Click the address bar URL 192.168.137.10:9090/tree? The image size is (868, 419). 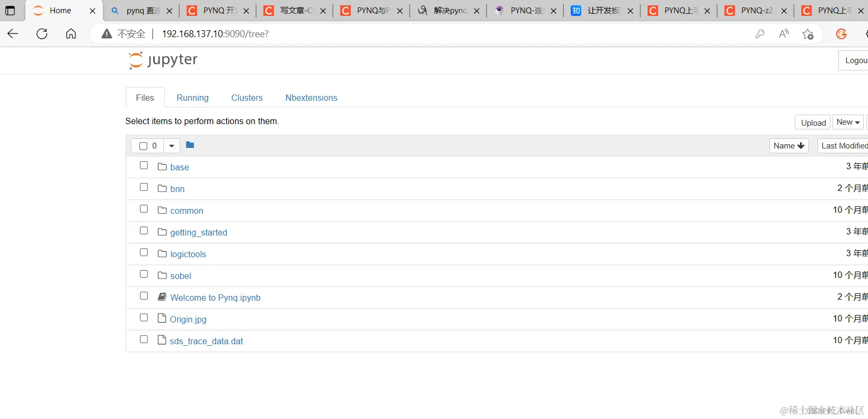215,34
